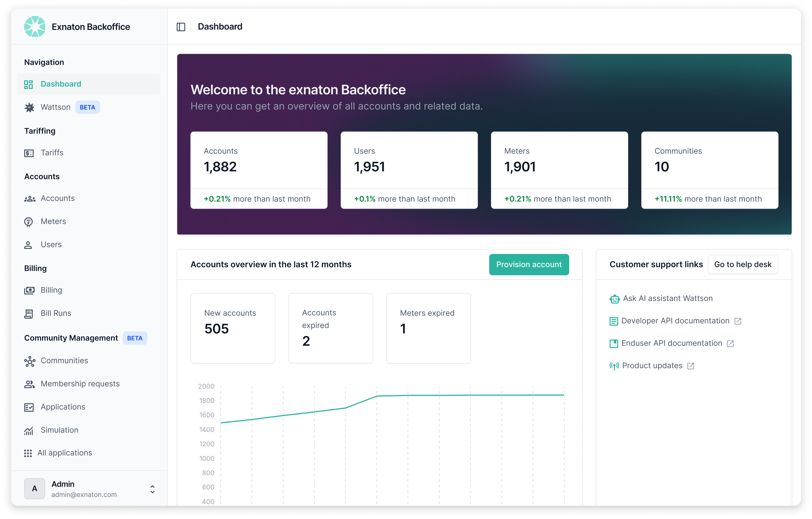The height and width of the screenshot is (519, 812).
Task: Click the 2000 axis label on chart
Action: click(x=206, y=386)
